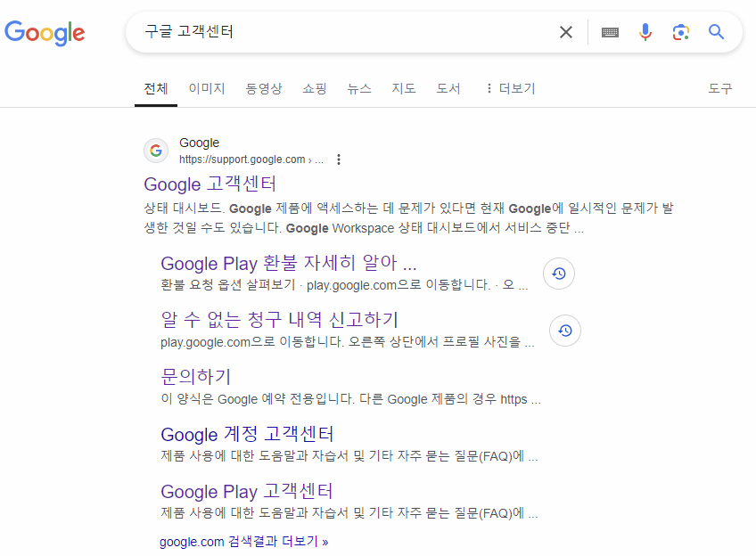Click history icon beside Google Play 환불
Viewport: 756px width, 556px height.
pyautogui.click(x=559, y=274)
